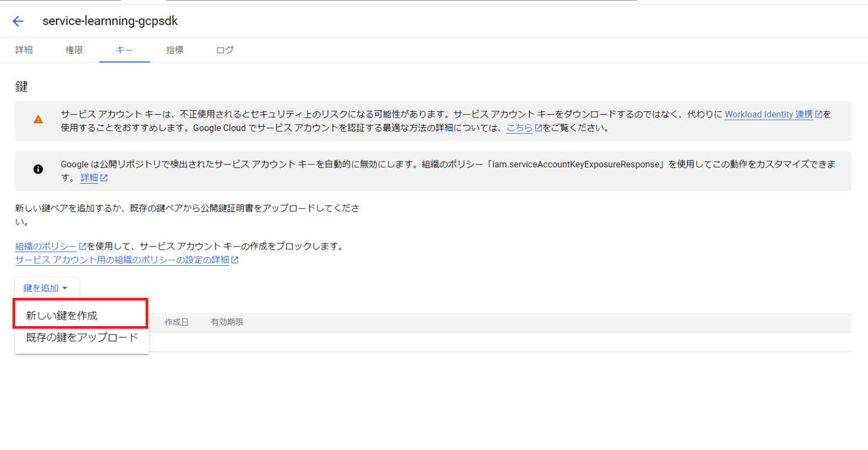Viewport: 868px width, 450px height.
Task: Click the external link icon after ポリシーの設定の詳細
Action: coord(235,260)
